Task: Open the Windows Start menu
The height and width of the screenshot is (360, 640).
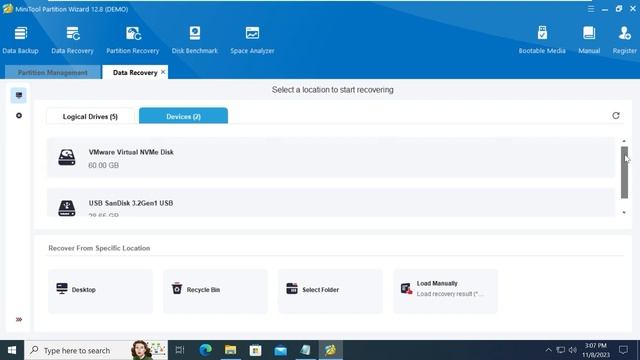Action: click(x=12, y=350)
